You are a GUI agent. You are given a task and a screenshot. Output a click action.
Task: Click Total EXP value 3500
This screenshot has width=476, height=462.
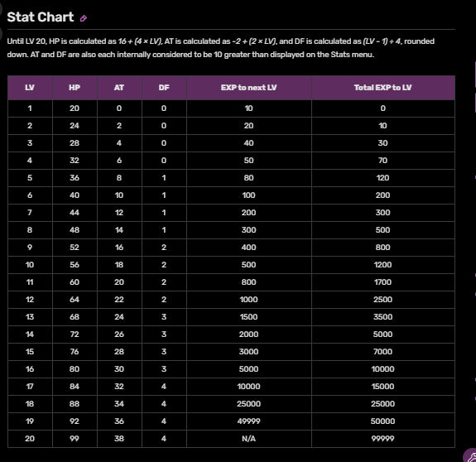click(x=382, y=316)
